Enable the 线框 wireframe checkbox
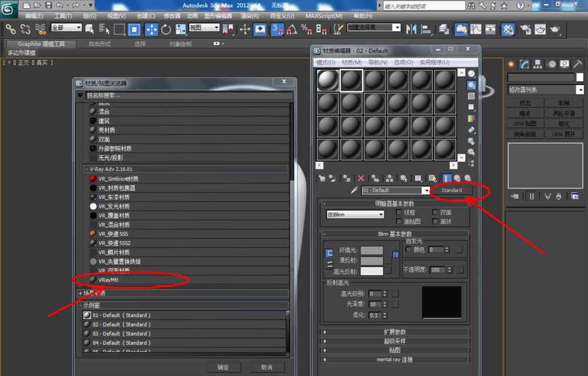The width and height of the screenshot is (588, 376). [x=399, y=212]
